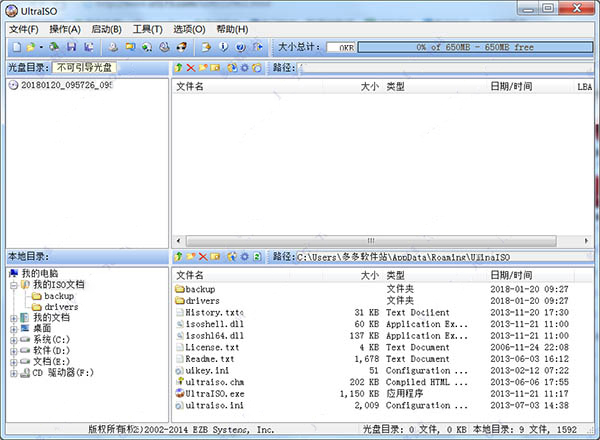Expand the 系统(C:) drive node
The image size is (600, 440).
[14, 340]
